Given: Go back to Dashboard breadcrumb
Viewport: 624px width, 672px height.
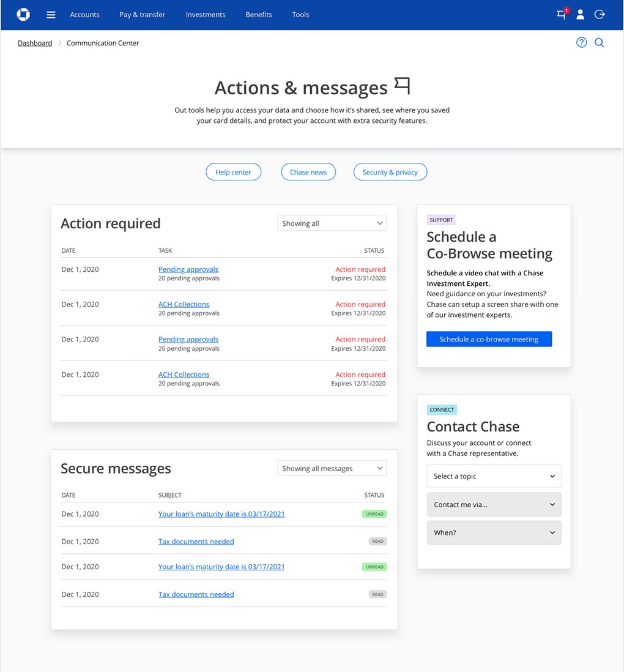Looking at the screenshot, I should pyautogui.click(x=35, y=43).
